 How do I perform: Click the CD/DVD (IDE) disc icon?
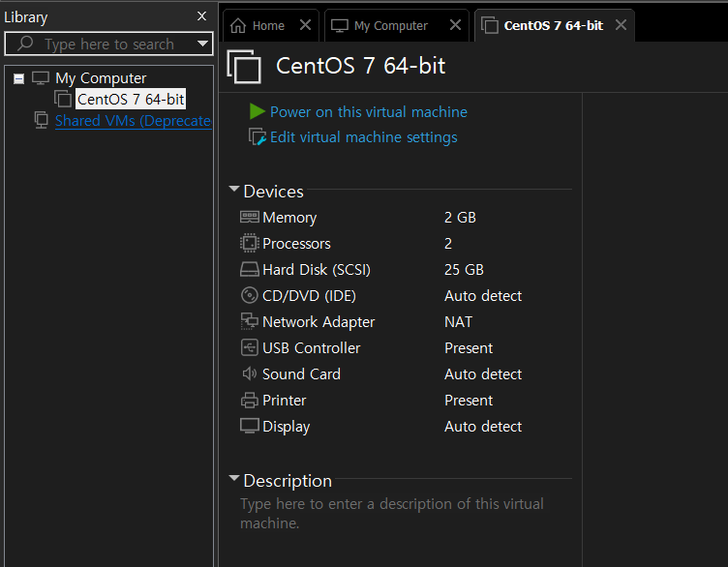pos(250,295)
